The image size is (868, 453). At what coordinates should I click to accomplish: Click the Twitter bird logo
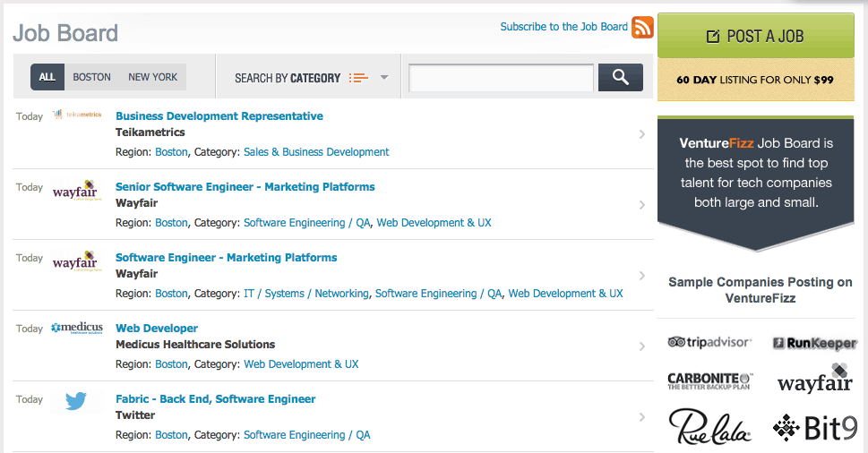(x=76, y=401)
